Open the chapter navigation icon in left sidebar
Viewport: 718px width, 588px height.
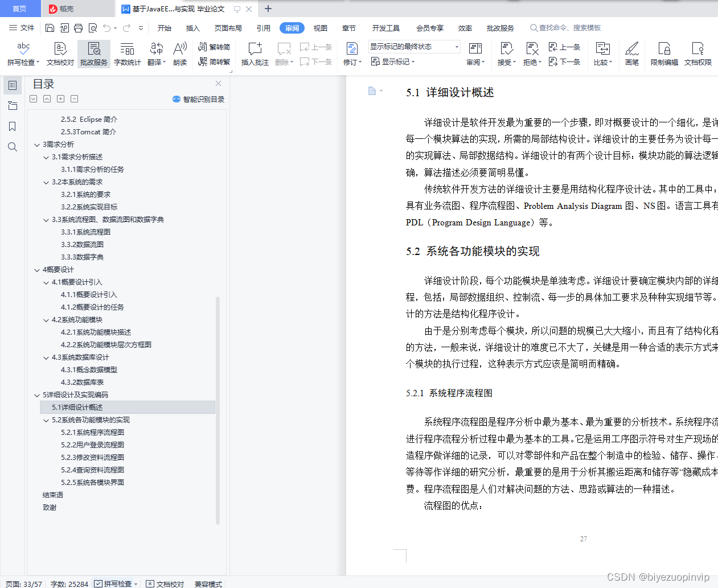click(12, 106)
